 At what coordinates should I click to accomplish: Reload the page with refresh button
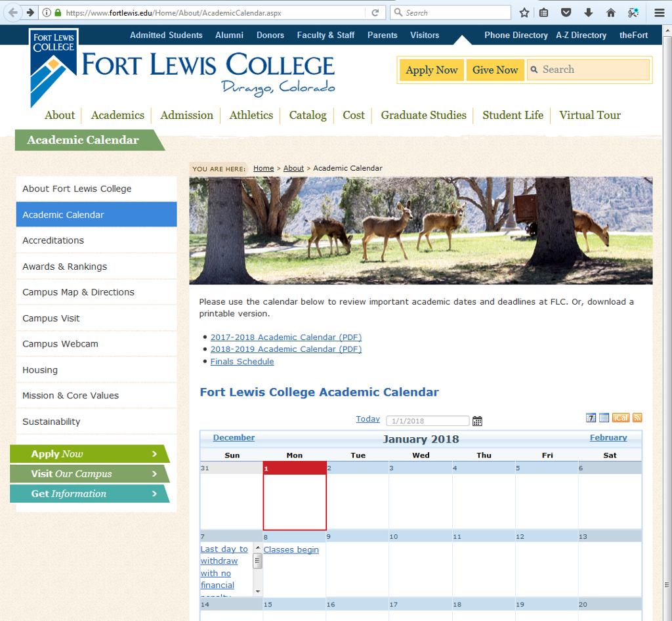pyautogui.click(x=375, y=12)
